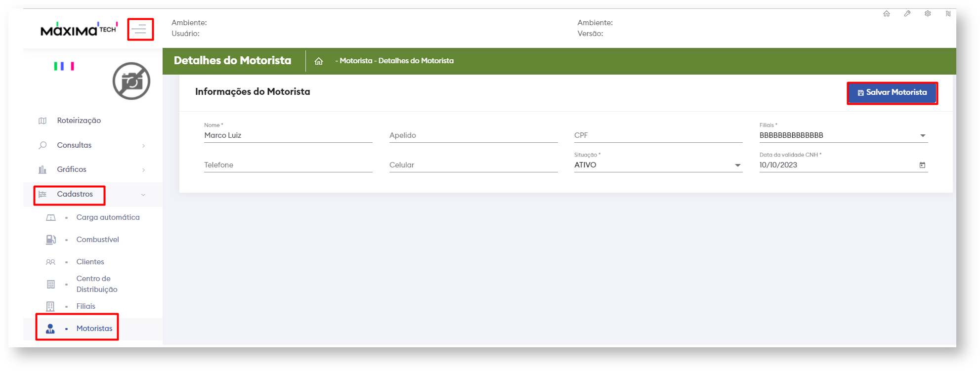This screenshot has width=980, height=371.
Task: Click the home icon in top-right header
Action: tap(887, 14)
